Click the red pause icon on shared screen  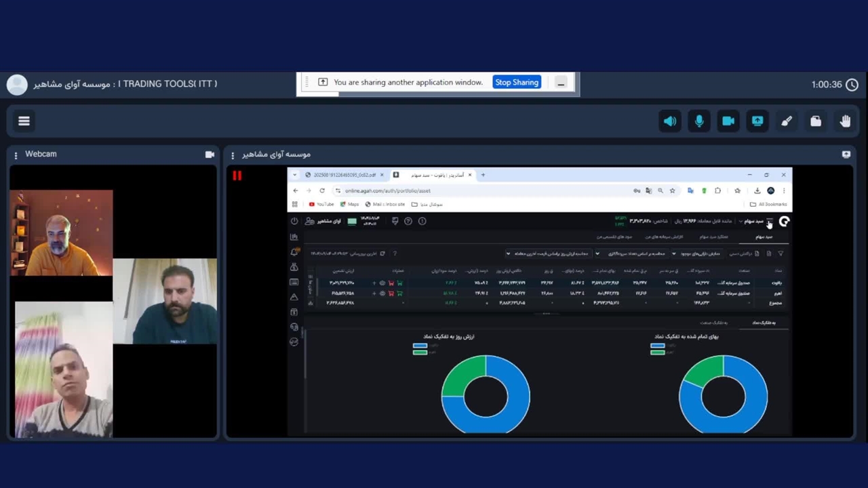(237, 176)
